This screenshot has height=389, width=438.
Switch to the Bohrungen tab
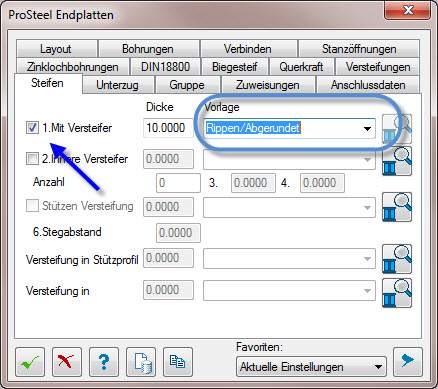click(148, 49)
